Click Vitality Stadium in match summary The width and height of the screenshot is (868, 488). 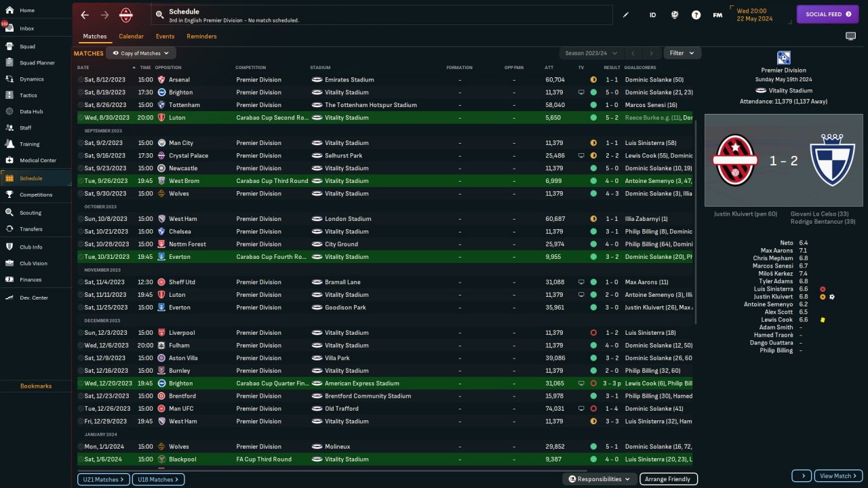[790, 90]
